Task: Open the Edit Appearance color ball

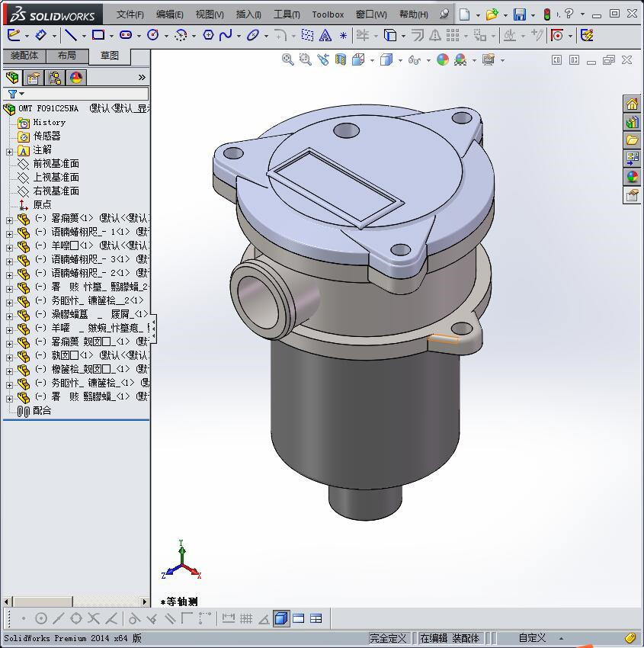Action: (x=442, y=60)
